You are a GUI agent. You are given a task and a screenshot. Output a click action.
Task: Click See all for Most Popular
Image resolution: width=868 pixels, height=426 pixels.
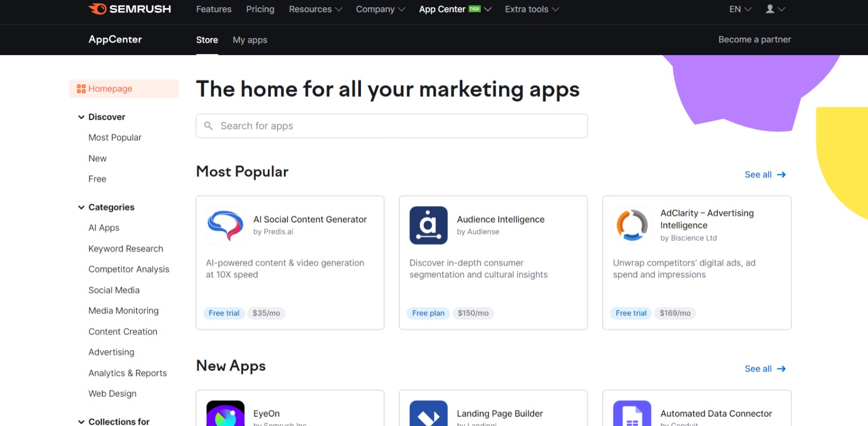coord(765,174)
